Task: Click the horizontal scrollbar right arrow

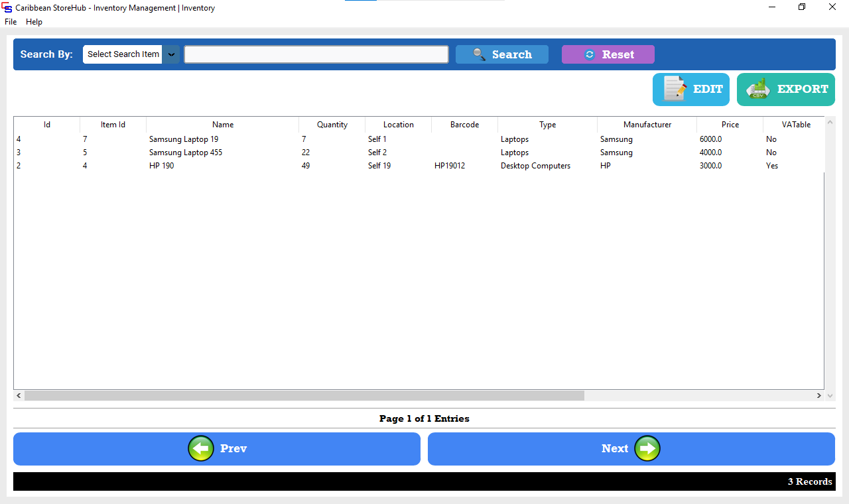Action: tap(819, 395)
